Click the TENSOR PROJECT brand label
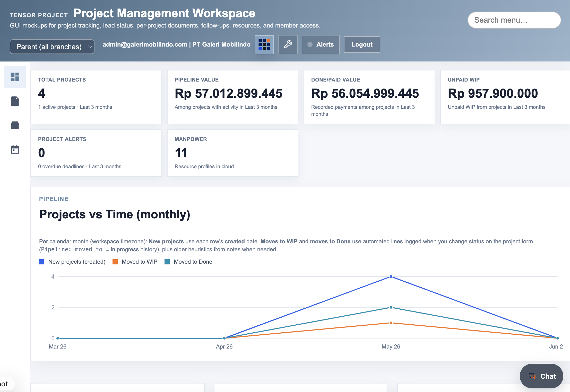570x392 pixels. click(39, 15)
